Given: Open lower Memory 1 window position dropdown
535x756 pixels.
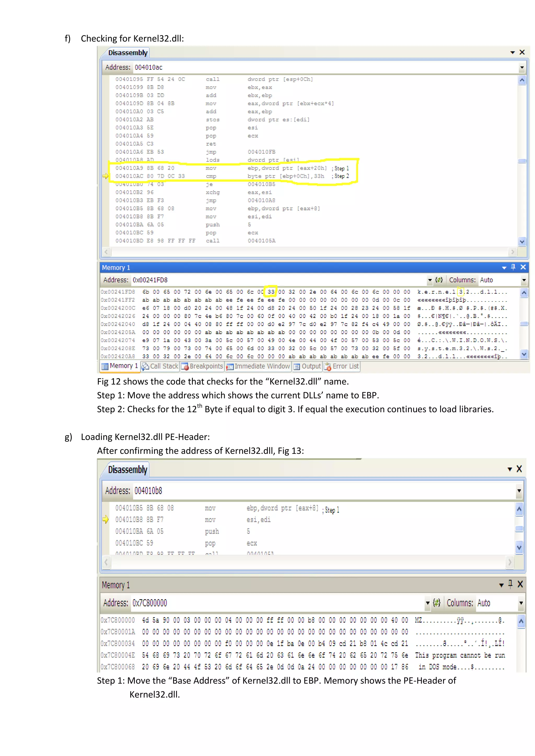Looking at the screenshot, I should (x=501, y=586).
